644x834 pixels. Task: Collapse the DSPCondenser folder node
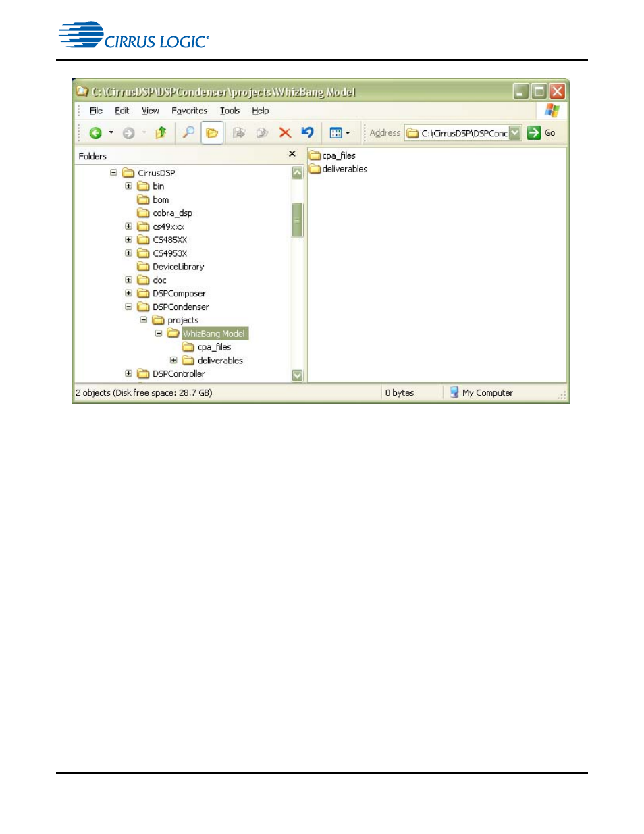[x=128, y=307]
